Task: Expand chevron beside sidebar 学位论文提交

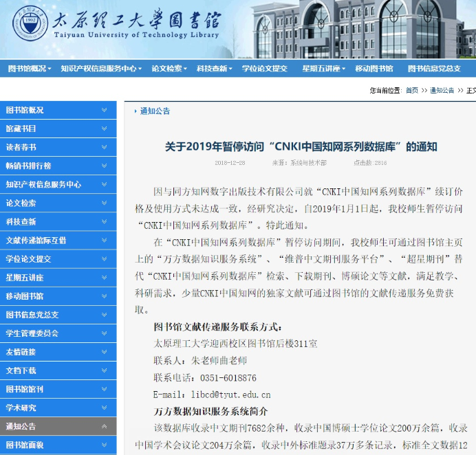Action: (104, 258)
